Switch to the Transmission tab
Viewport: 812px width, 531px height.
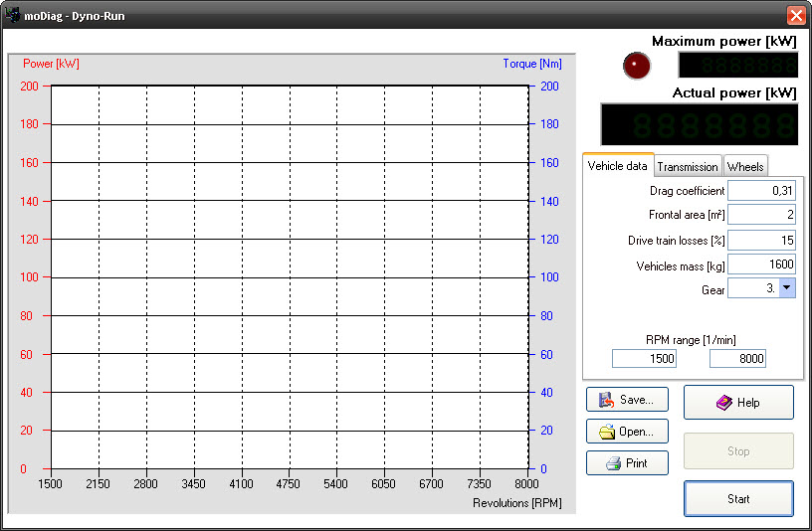688,167
